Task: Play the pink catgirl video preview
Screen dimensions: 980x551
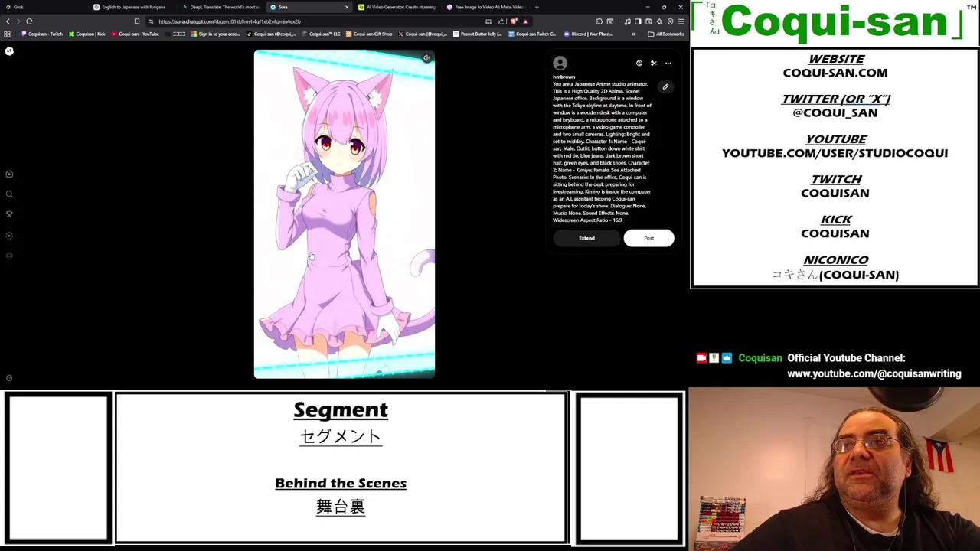Action: coord(345,214)
